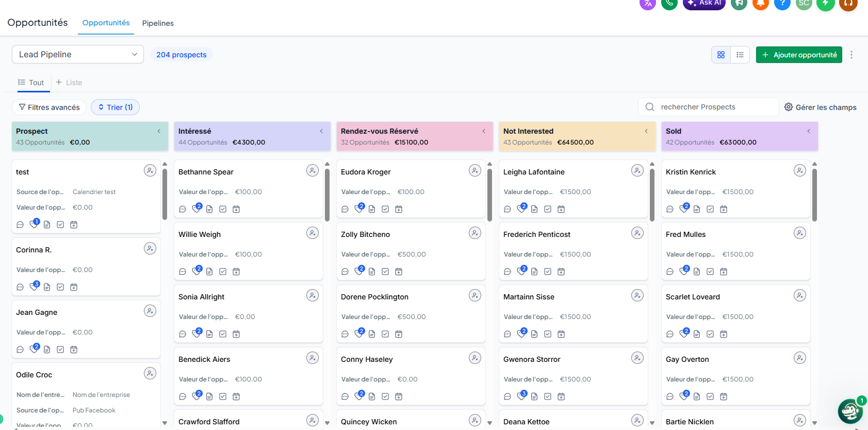Screen dimensions: 868x430
Task: Open the language translation icon
Action: coord(648,3)
